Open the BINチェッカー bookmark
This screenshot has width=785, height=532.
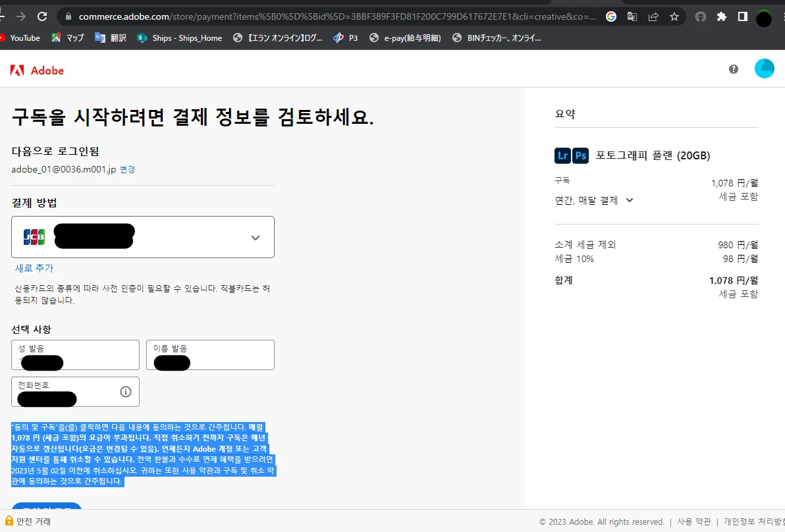click(x=497, y=38)
